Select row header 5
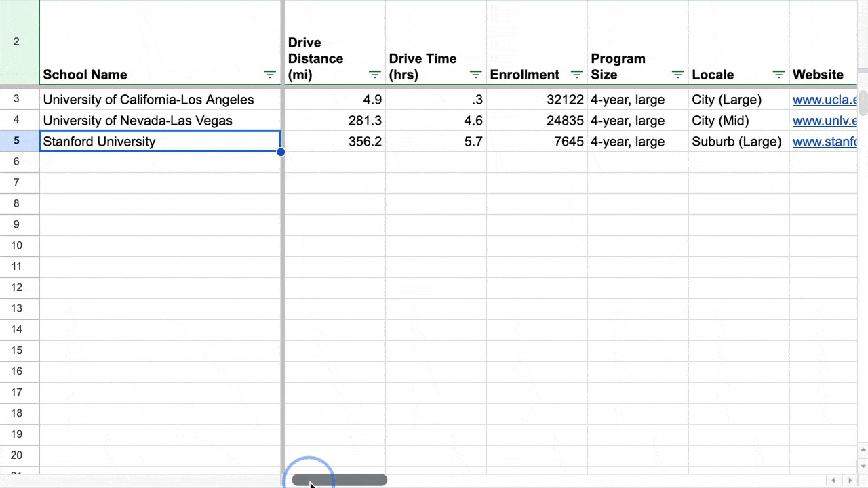 pos(20,141)
